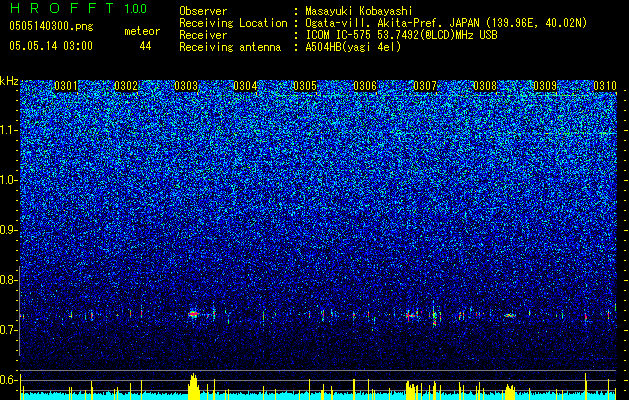
Task: Click the faint meteor echo near 0308
Action: point(510,316)
